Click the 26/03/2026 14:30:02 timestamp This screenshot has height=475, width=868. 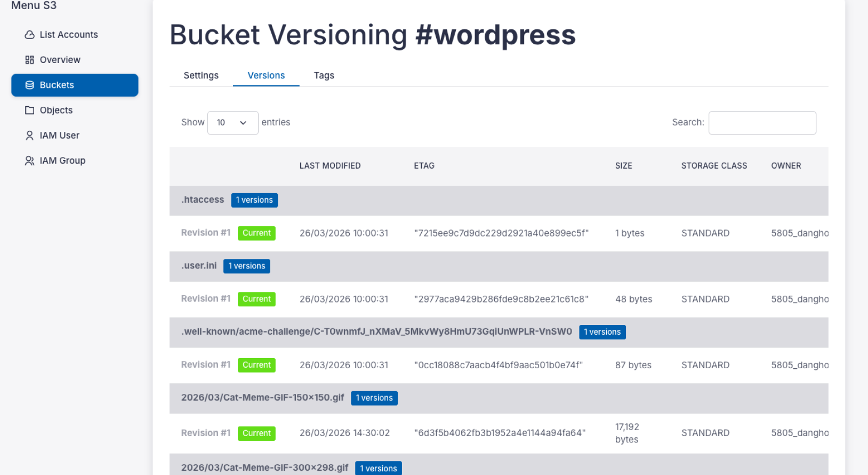[x=345, y=433]
